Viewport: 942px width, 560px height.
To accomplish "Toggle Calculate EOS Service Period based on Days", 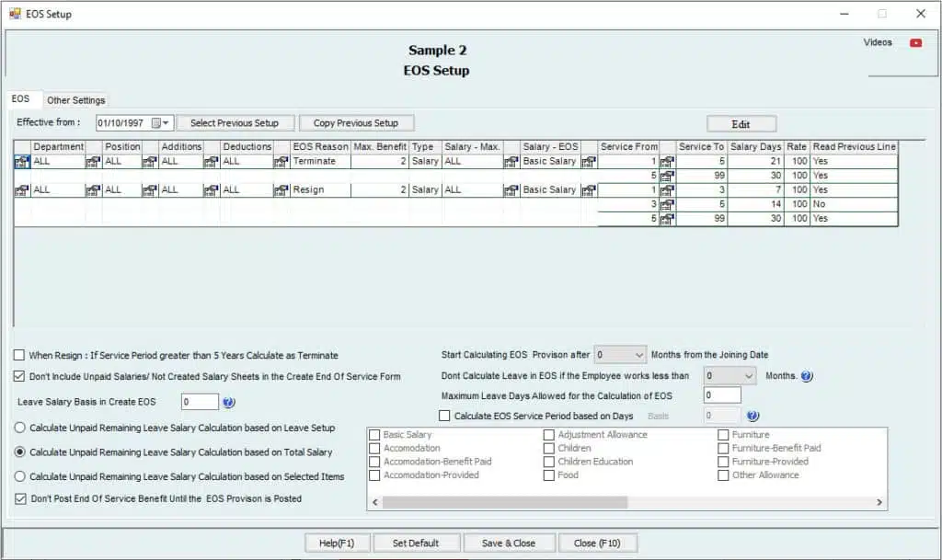I will pyautogui.click(x=445, y=417).
